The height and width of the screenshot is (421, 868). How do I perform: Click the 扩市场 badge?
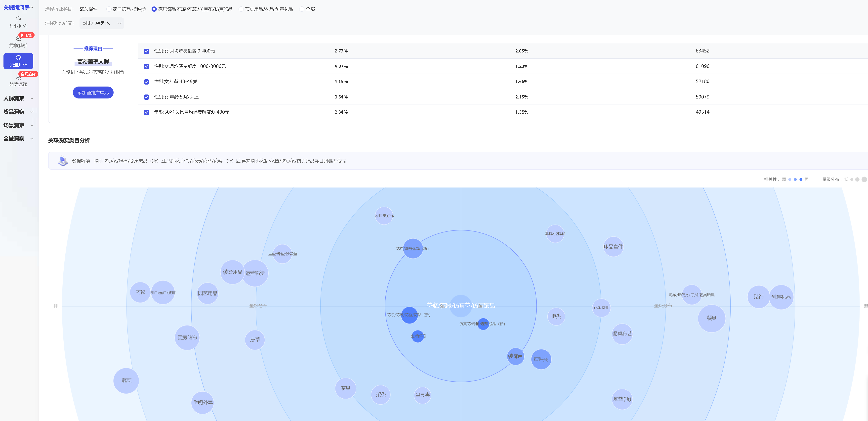26,35
